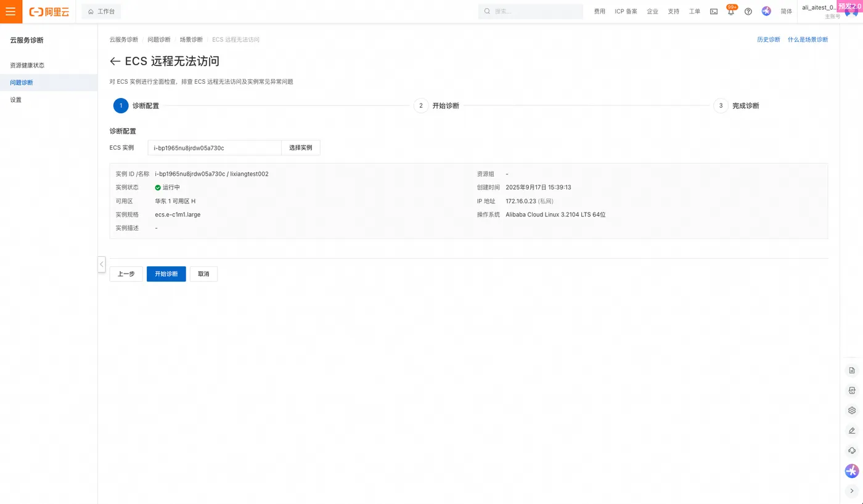Focus the top search box
This screenshot has width=863, height=504.
click(531, 12)
